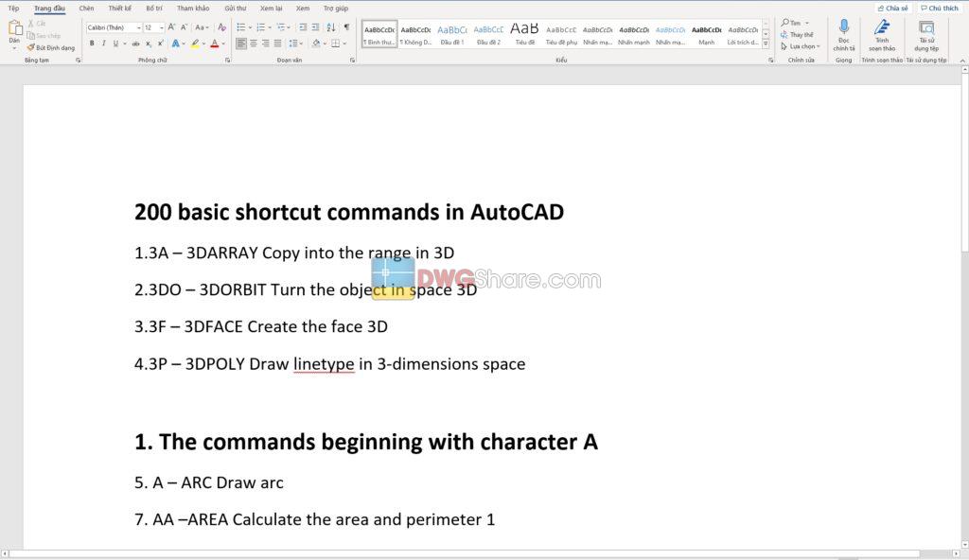Open the Editor (Trình soạn thảo) tool
The height and width of the screenshot is (560, 969).
tap(882, 36)
